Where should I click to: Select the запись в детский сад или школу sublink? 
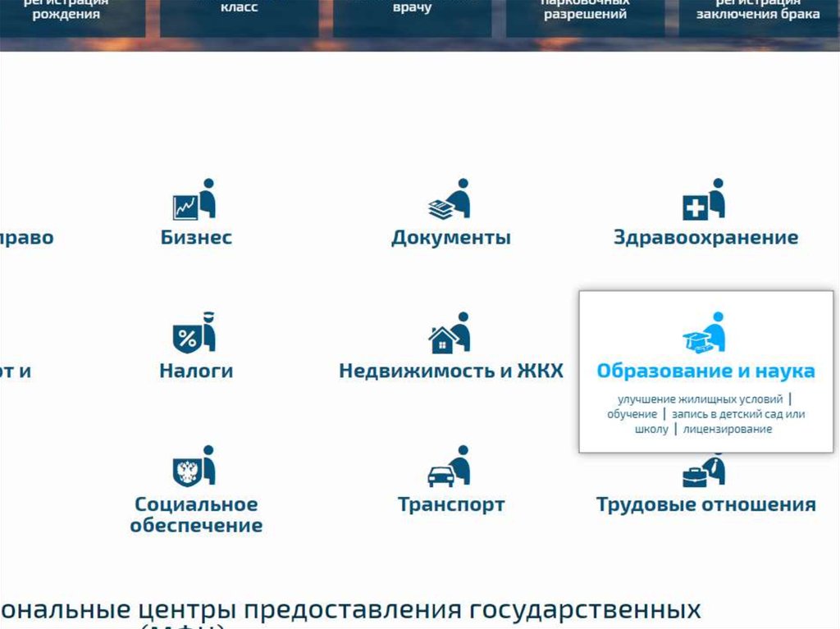[720, 422]
